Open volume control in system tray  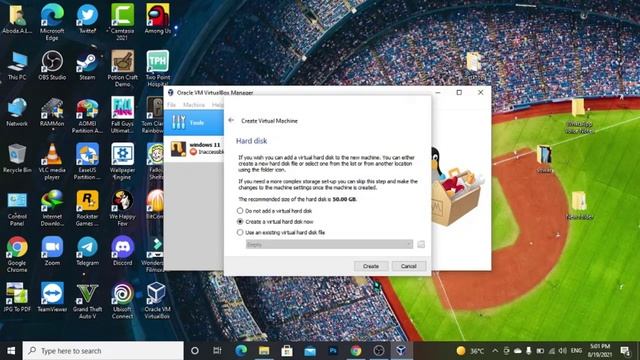coord(562,351)
